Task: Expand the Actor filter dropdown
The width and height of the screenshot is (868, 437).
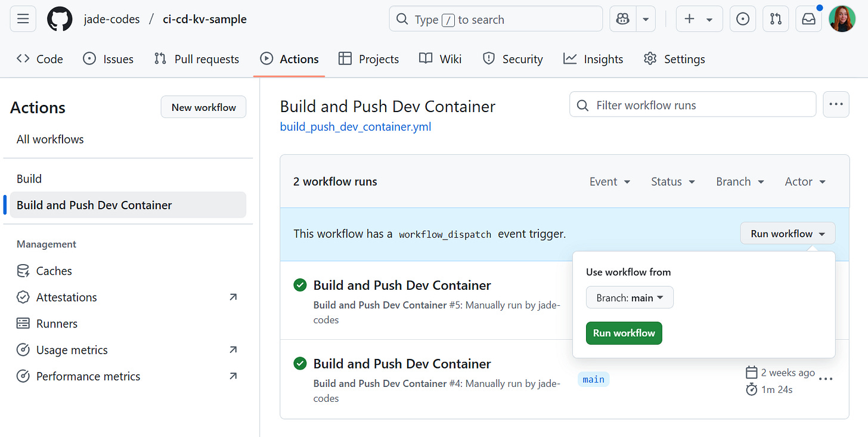Action: tap(805, 182)
